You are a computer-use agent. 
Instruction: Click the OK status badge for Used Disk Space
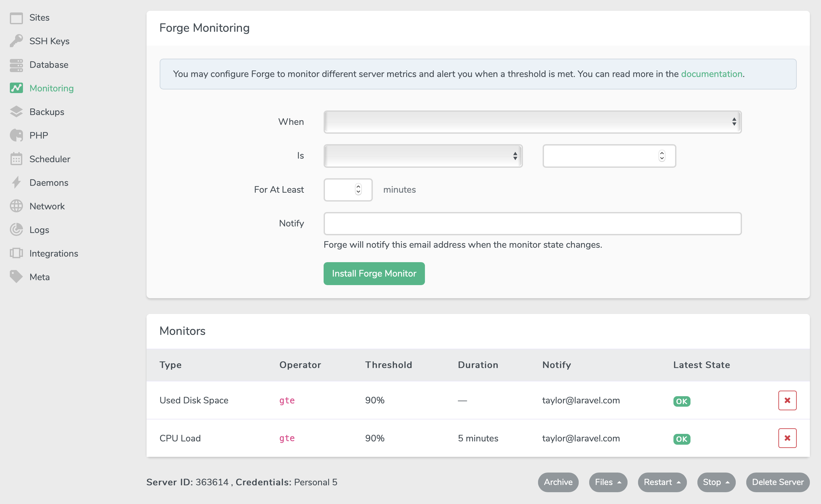pos(682,401)
